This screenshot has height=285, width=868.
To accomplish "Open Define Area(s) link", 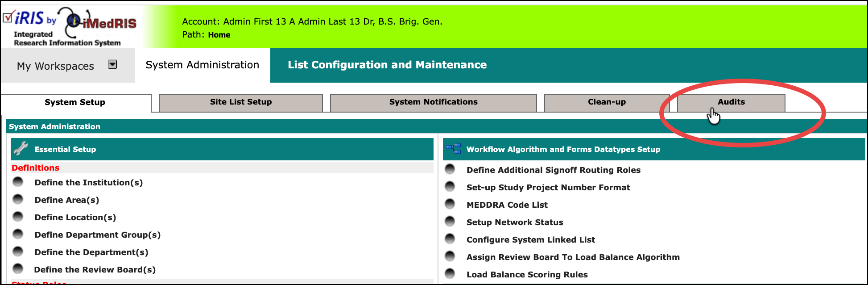I will click(x=67, y=200).
